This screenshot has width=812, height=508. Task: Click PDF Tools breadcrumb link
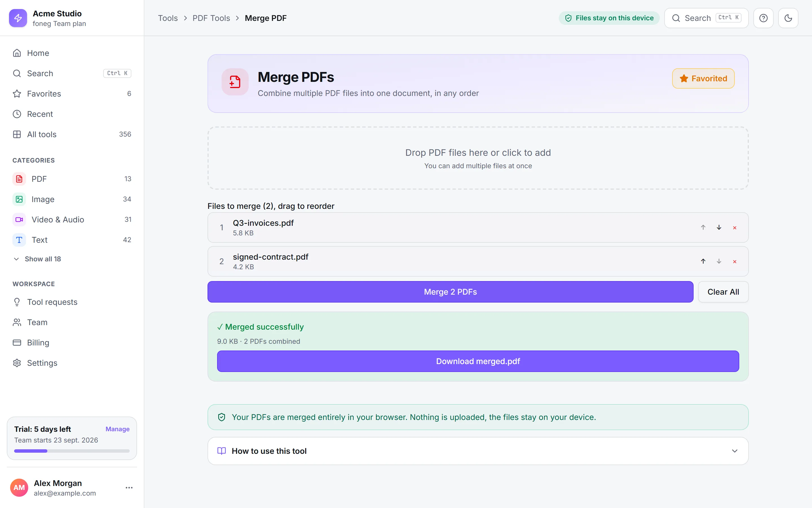211,18
